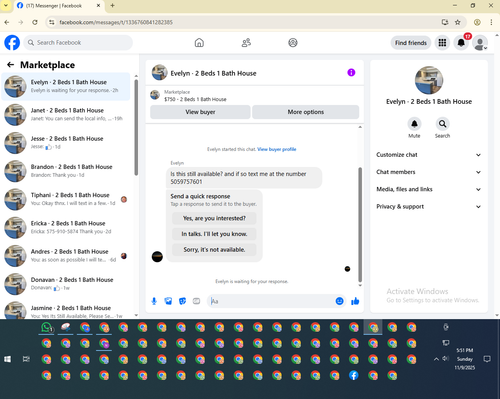Click the chat messages scrollbar
Viewport: 500px width, 399px height.
(360, 225)
